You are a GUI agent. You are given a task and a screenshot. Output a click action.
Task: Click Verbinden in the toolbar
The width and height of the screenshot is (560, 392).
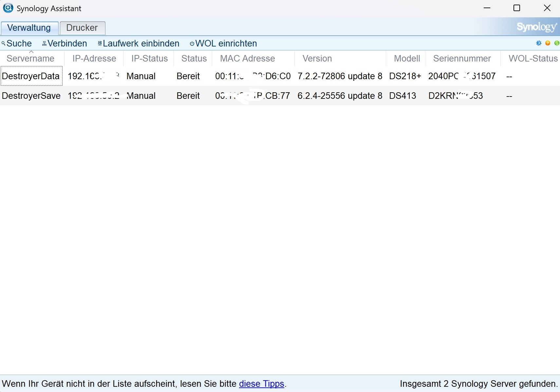pyautogui.click(x=65, y=44)
